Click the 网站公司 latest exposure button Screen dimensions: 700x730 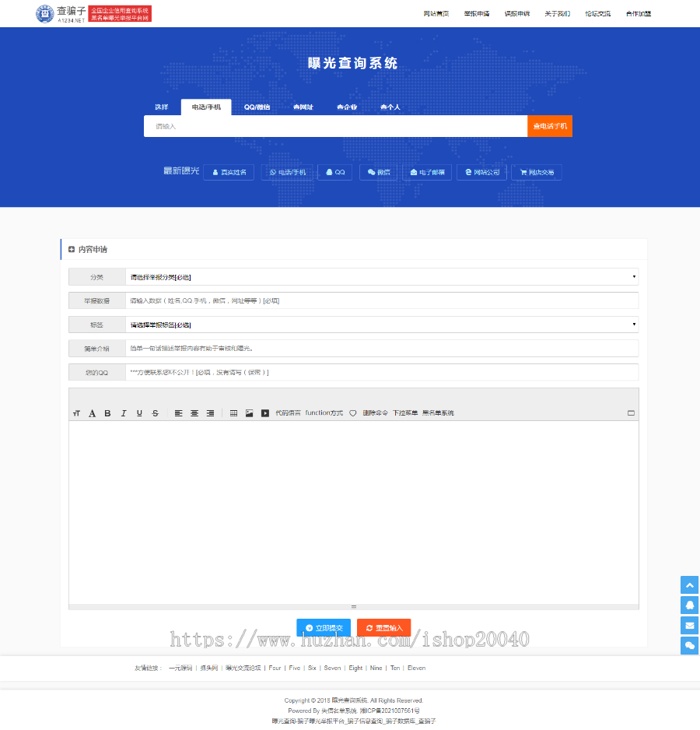tap(481, 172)
